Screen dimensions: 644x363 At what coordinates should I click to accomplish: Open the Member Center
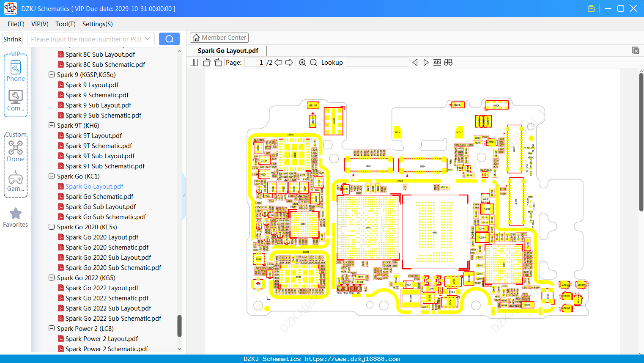219,38
